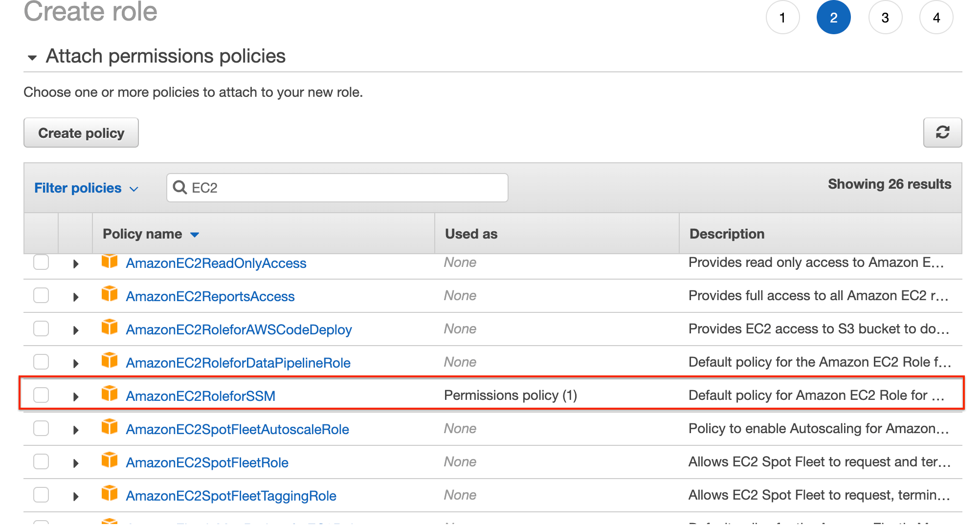
Task: Click the AmazonEC2RoleforSSM policy box icon
Action: pos(110,394)
